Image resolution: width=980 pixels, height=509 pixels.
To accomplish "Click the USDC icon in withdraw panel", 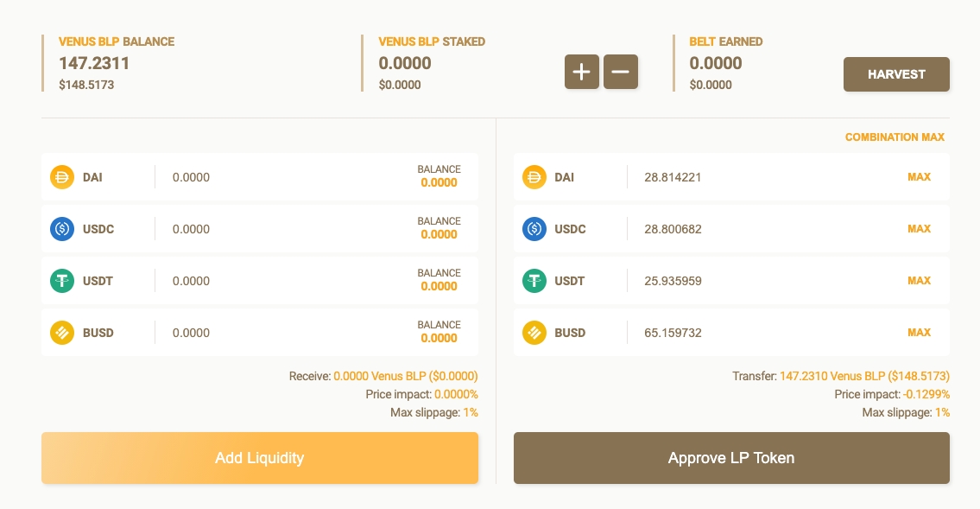I will (x=534, y=229).
